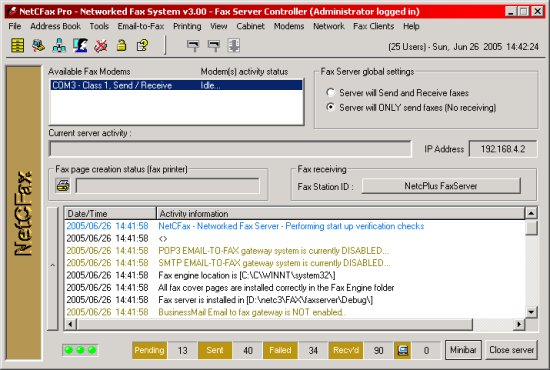Open the View menu
This screenshot has width=550, height=370.
point(219,26)
